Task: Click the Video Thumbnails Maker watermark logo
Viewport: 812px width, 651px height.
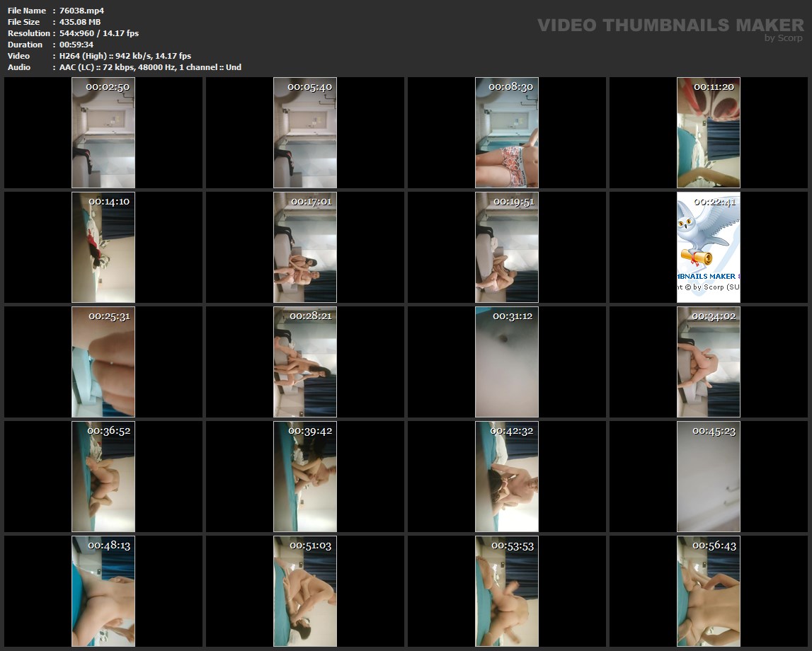Action: pyautogui.click(x=670, y=25)
